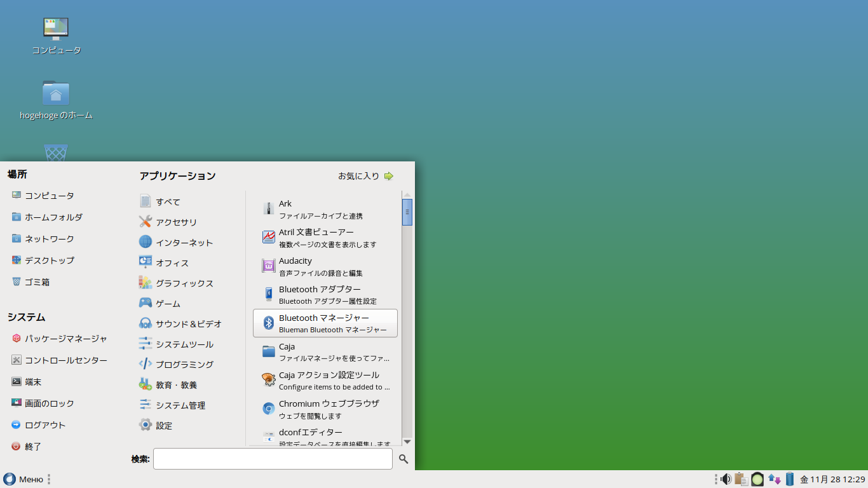The height and width of the screenshot is (488, 868).
Task: Launch パッケージマネージャ from system section
Action: [59, 339]
